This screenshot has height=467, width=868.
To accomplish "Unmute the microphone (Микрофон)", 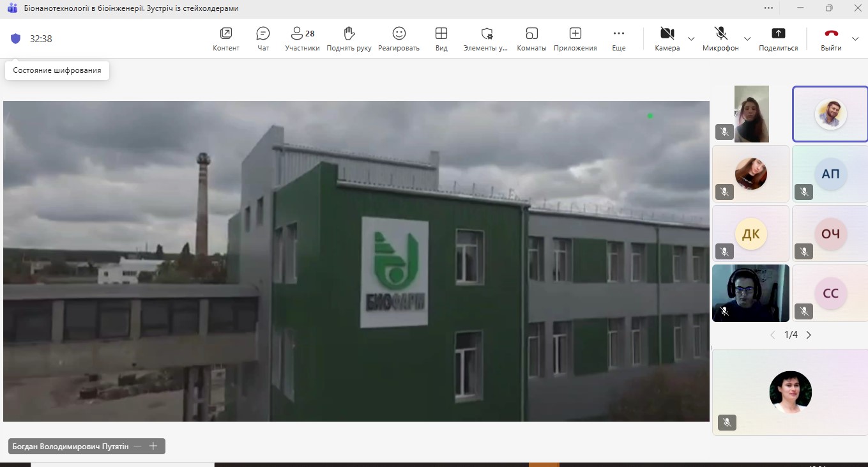I will (720, 38).
